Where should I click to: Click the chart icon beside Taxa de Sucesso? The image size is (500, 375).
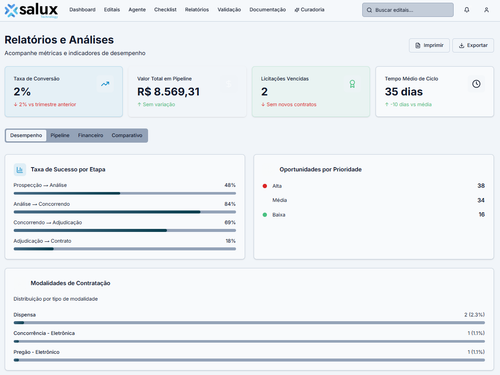pos(20,170)
